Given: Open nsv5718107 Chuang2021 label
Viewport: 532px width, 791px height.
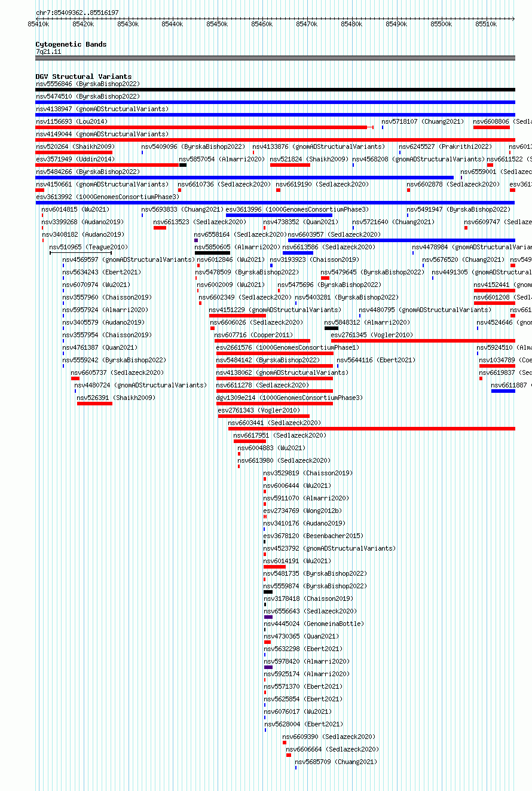Looking at the screenshot, I should [423, 121].
